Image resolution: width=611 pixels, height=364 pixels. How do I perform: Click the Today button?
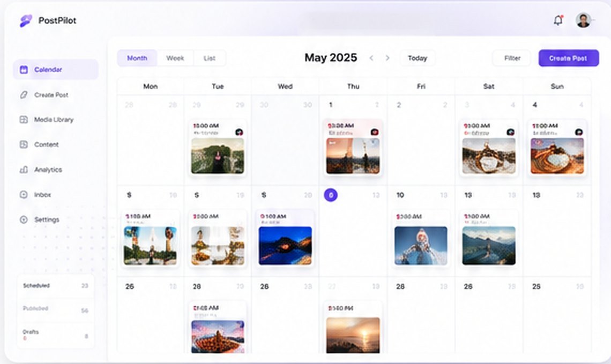pos(418,58)
